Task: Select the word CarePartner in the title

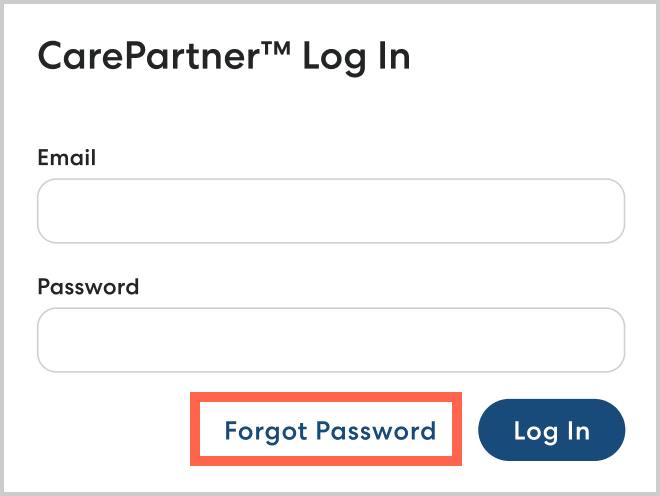Action: [x=150, y=56]
